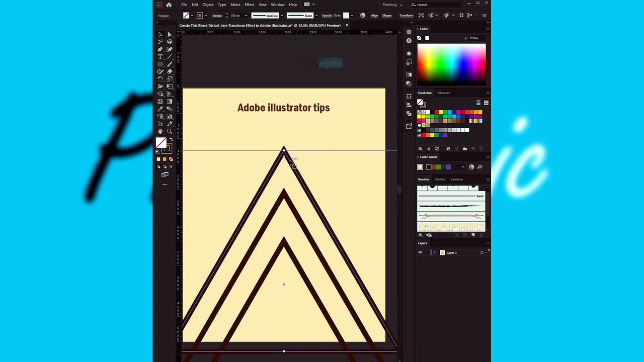Click Align in control bar
644x362 pixels.
click(x=374, y=16)
